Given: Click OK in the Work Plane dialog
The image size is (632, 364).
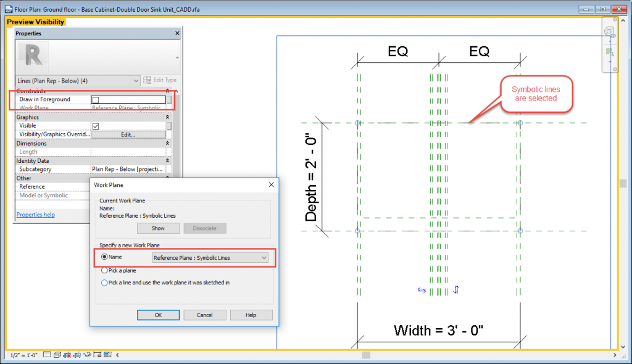Looking at the screenshot, I should click(158, 315).
